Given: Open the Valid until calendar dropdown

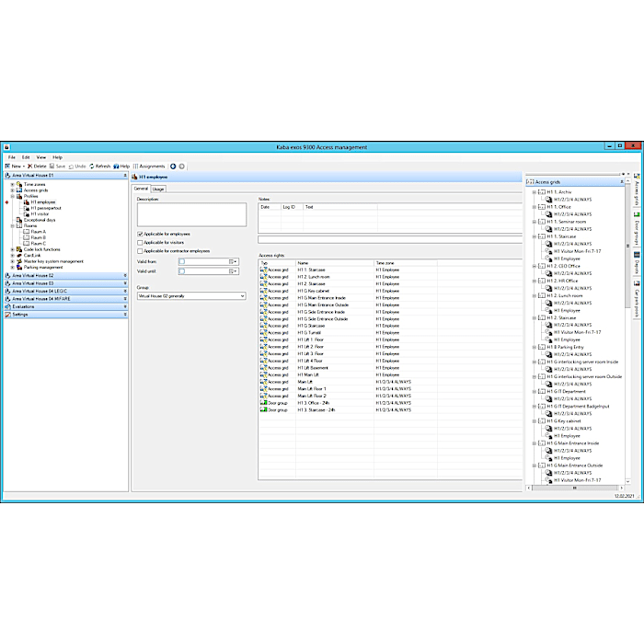Looking at the screenshot, I should click(x=233, y=271).
